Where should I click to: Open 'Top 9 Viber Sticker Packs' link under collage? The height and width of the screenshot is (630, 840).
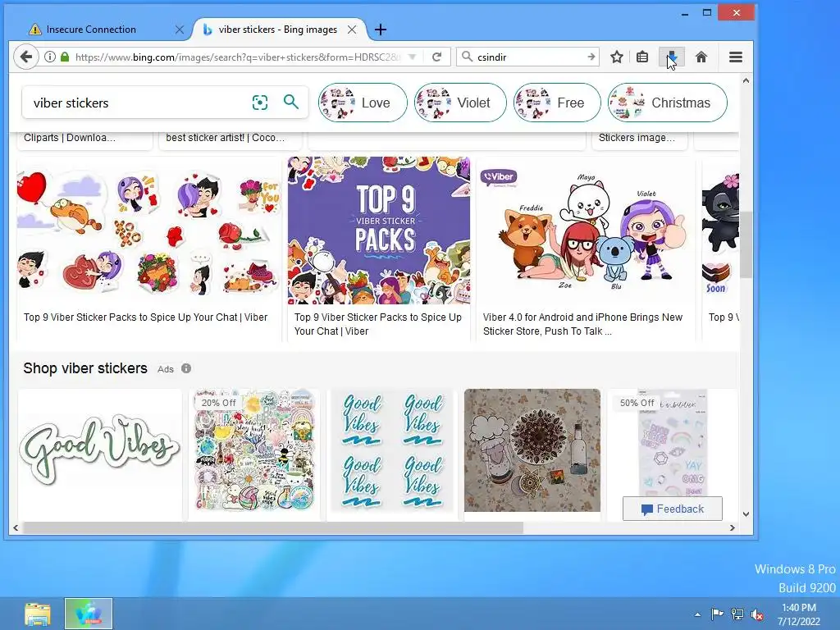pyautogui.click(x=145, y=317)
